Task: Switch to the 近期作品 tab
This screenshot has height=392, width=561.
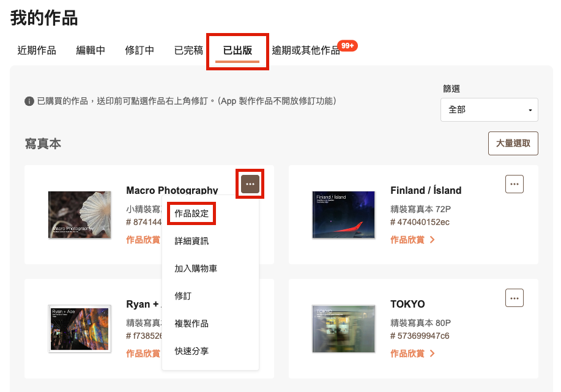Action: (37, 50)
